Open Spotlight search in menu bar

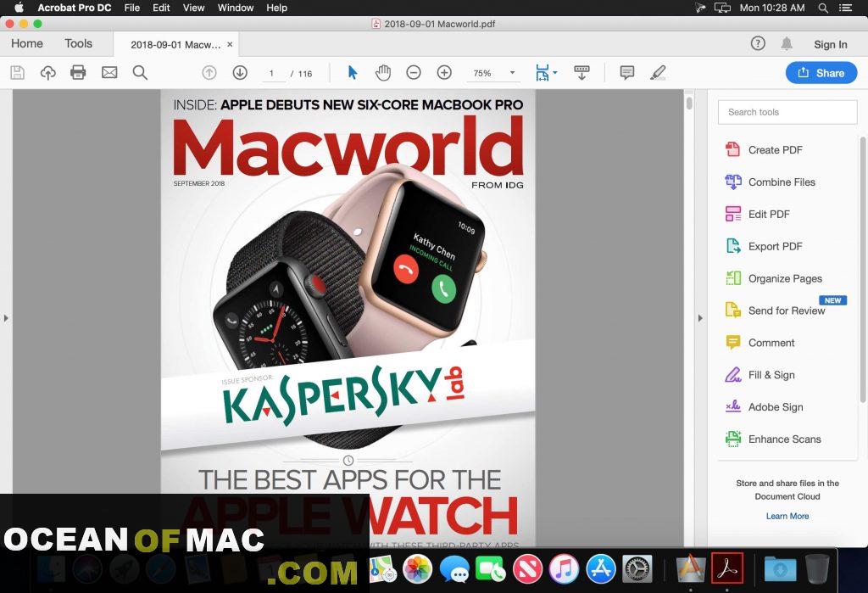823,8
